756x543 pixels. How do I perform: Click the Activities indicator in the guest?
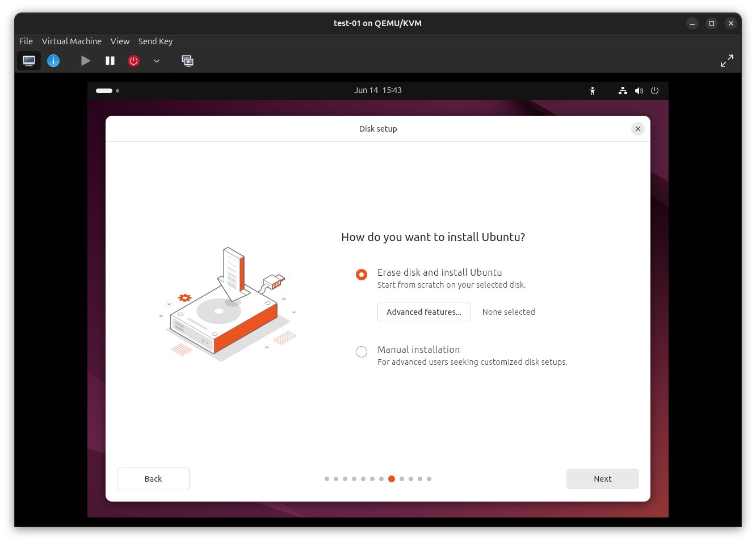104,90
